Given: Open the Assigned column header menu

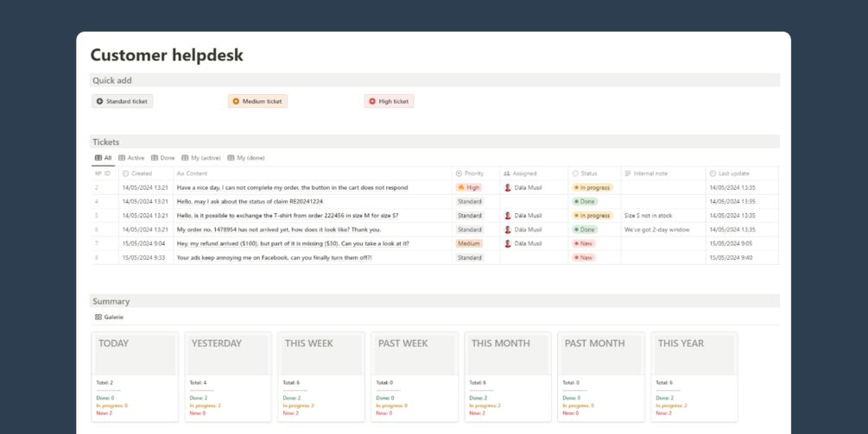Looking at the screenshot, I should [535, 173].
